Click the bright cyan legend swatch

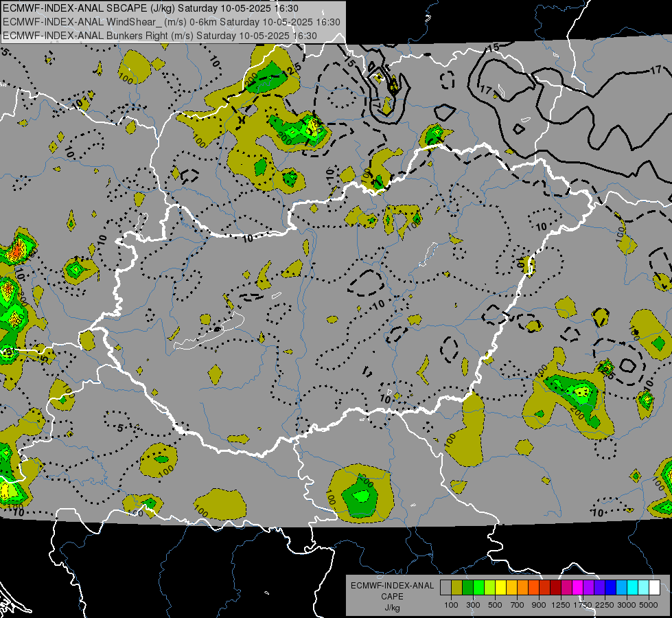click(x=633, y=588)
